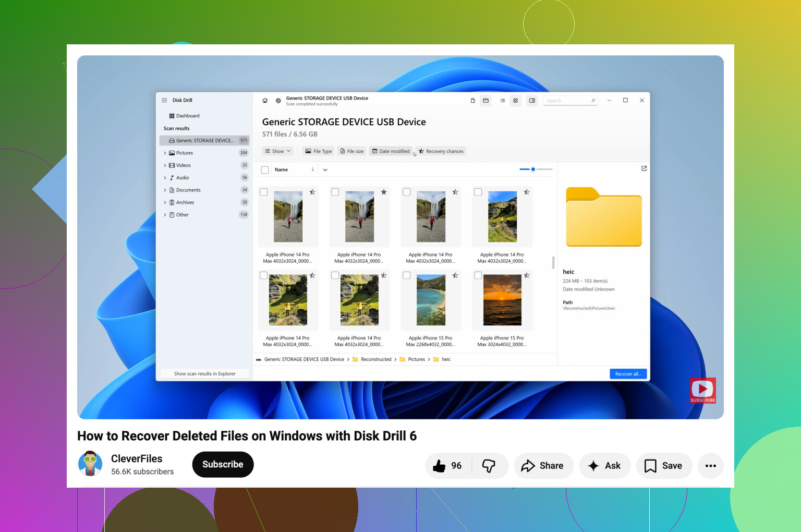Open the Show filter dropdown
Screen dimensions: 801x532
pyautogui.click(x=278, y=151)
